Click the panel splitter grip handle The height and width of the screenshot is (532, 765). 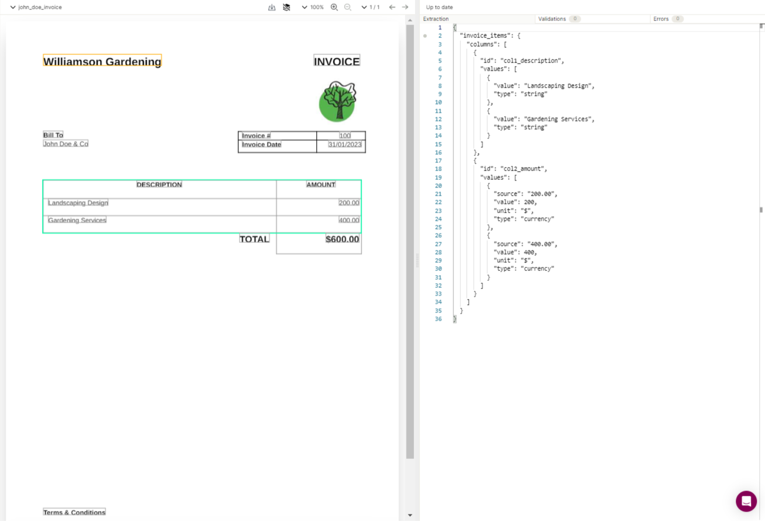click(417, 260)
